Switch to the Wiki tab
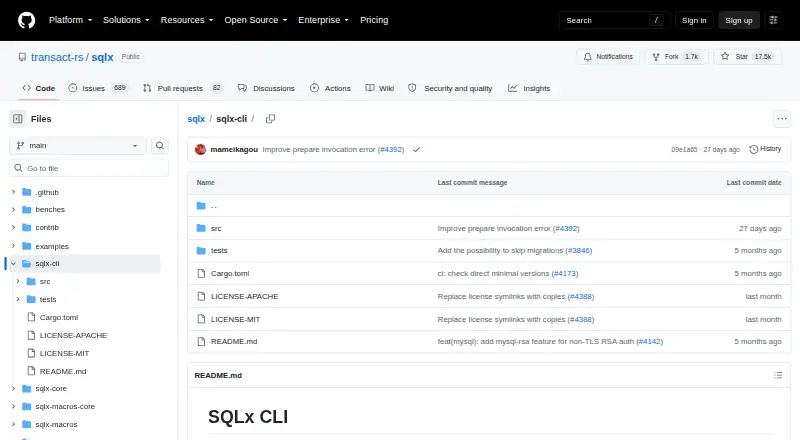This screenshot has height=440, width=800. click(380, 88)
